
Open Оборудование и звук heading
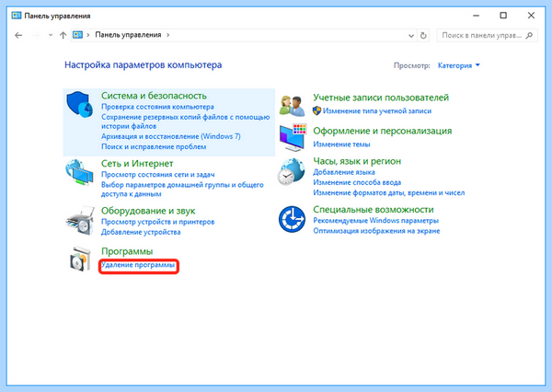tap(148, 211)
